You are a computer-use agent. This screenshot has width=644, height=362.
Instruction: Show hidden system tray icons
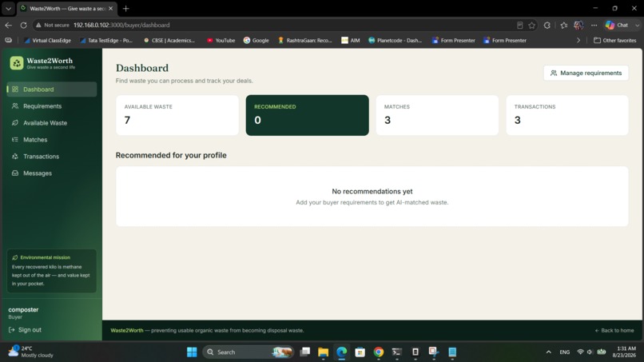[548, 352]
